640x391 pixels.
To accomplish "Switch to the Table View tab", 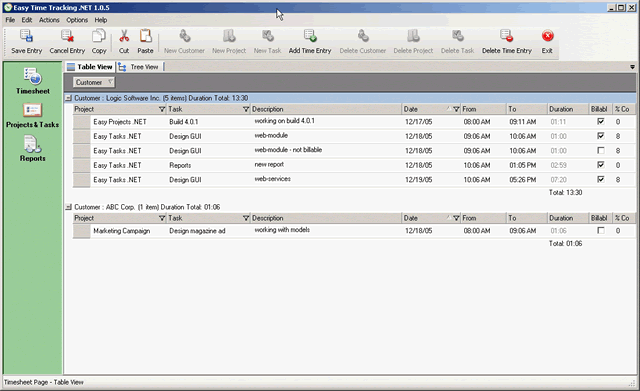I will tap(90, 67).
